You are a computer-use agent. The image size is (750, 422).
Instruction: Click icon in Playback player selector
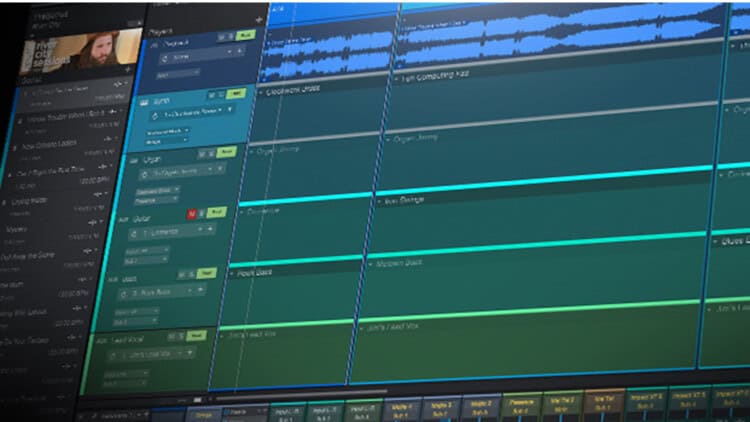click(165, 58)
